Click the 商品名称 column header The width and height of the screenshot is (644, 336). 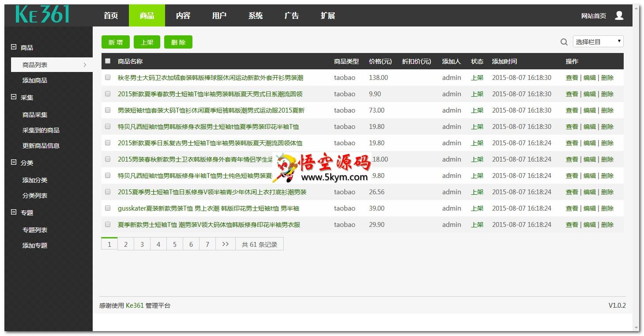click(x=130, y=61)
